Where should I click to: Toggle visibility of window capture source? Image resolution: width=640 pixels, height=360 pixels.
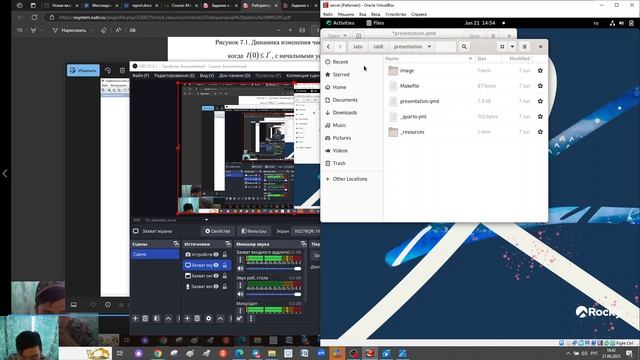216,276
